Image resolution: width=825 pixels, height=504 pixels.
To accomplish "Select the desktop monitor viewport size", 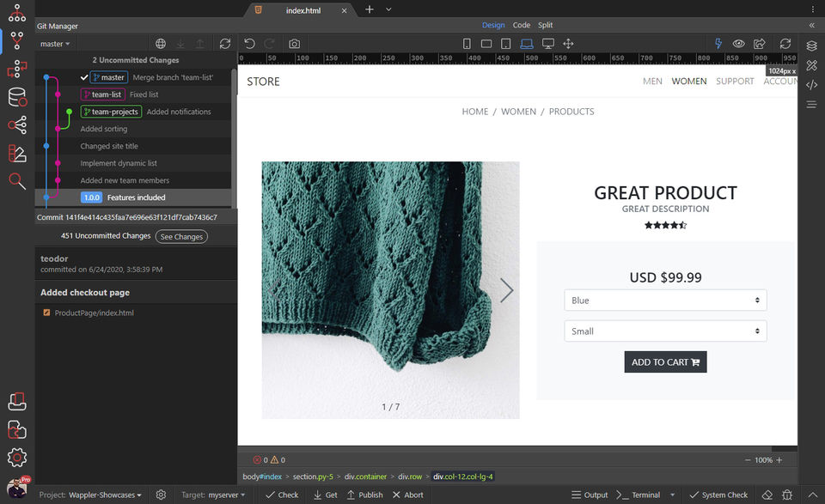I will coord(547,44).
